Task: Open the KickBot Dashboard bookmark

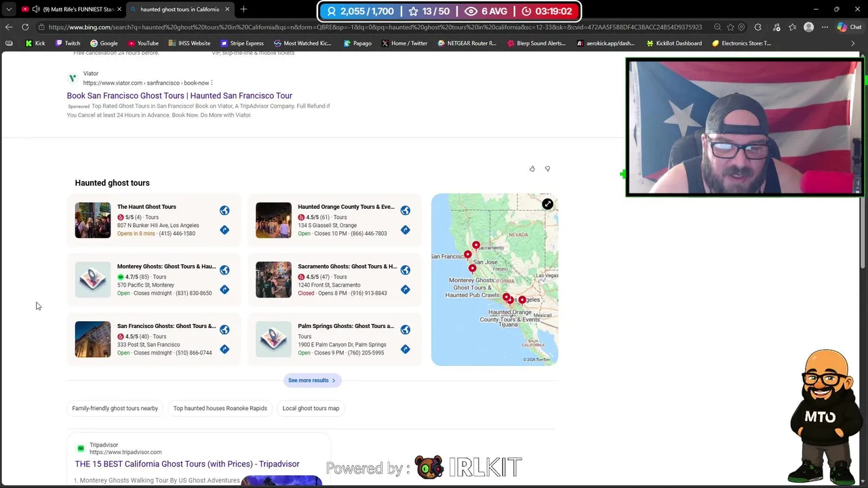Action: tap(674, 43)
